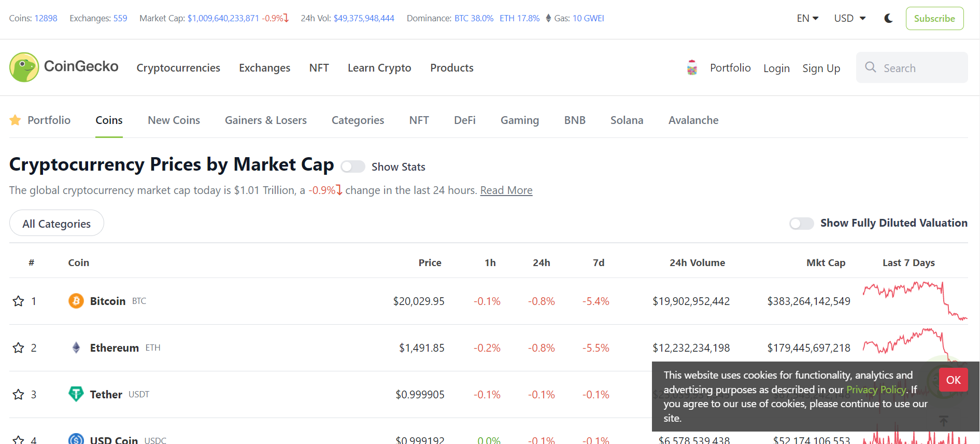Open the Ethereum coin page link
Screen dimensions: 980x444
coord(115,348)
